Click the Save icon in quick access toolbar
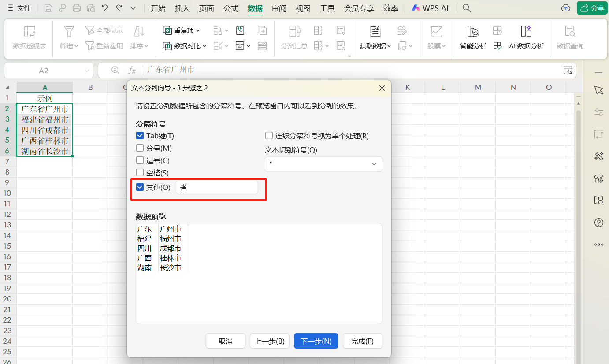 tap(48, 8)
